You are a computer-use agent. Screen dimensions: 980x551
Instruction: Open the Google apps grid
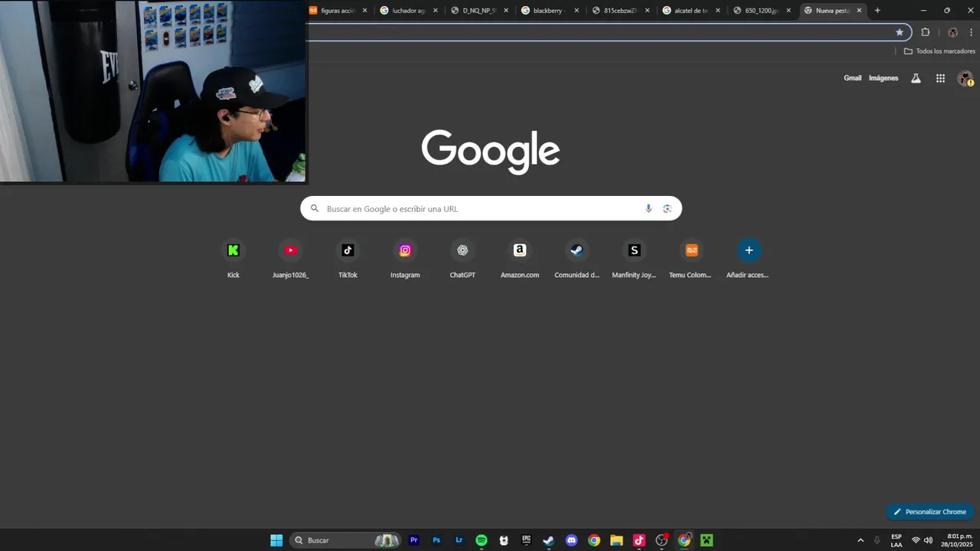click(x=940, y=78)
